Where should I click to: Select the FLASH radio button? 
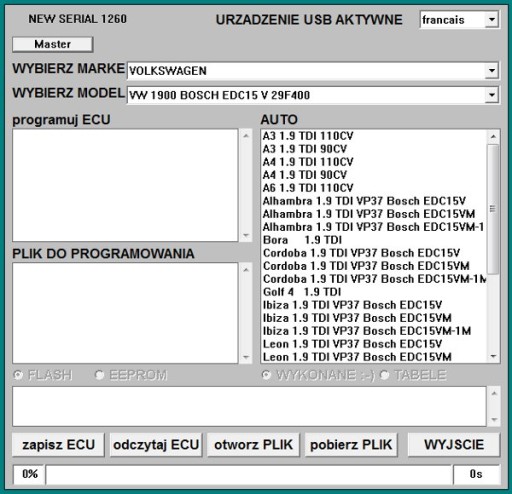(18, 375)
